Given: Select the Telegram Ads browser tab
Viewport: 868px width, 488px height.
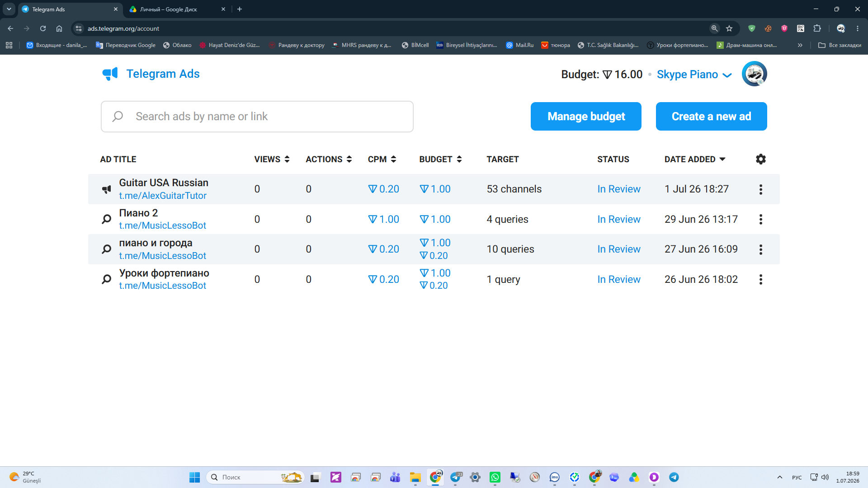Looking at the screenshot, I should tap(70, 9).
